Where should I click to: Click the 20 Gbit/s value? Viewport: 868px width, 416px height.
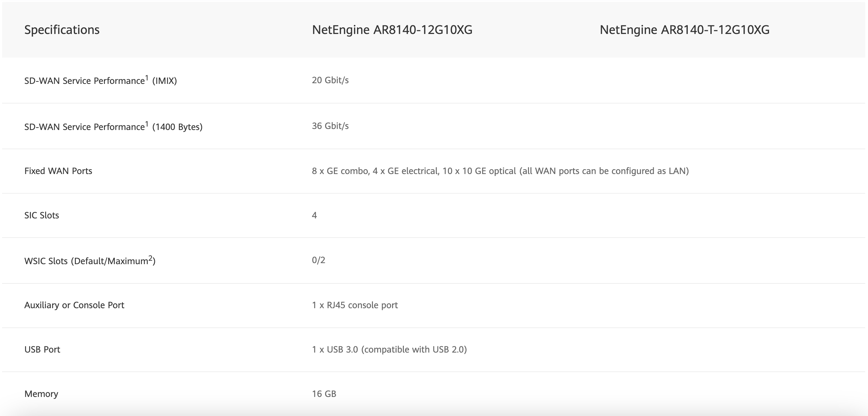tap(330, 80)
